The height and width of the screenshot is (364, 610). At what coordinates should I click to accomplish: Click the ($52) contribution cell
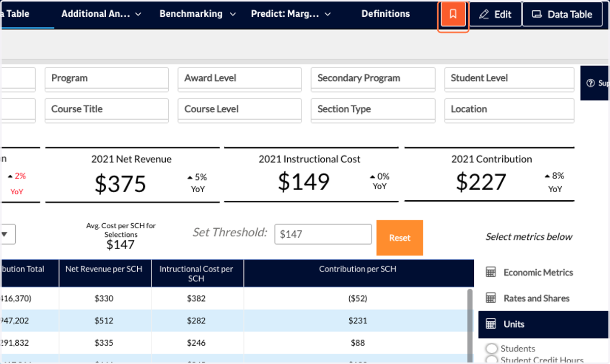358,298
